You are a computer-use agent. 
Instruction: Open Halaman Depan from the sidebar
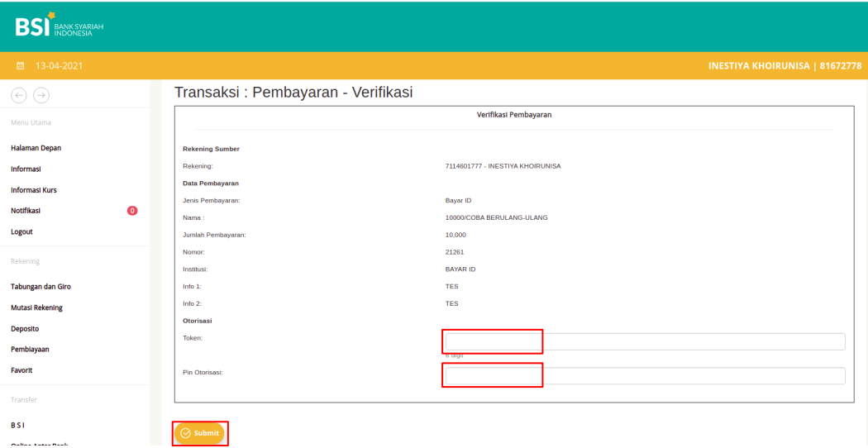36,148
